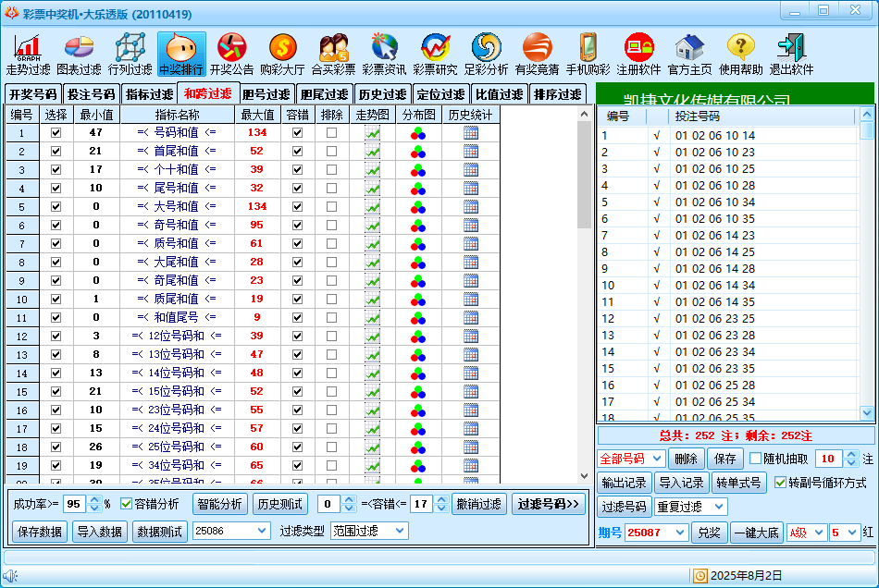Switch to the 历史过滤 tab
This screenshot has height=588, width=879.
tap(382, 94)
